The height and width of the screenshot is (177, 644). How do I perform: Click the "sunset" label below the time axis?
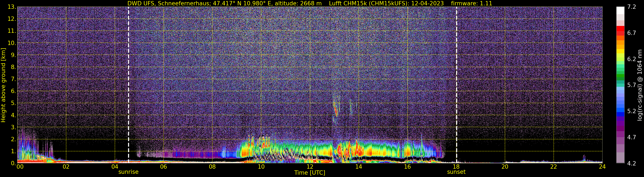pyautogui.click(x=456, y=172)
